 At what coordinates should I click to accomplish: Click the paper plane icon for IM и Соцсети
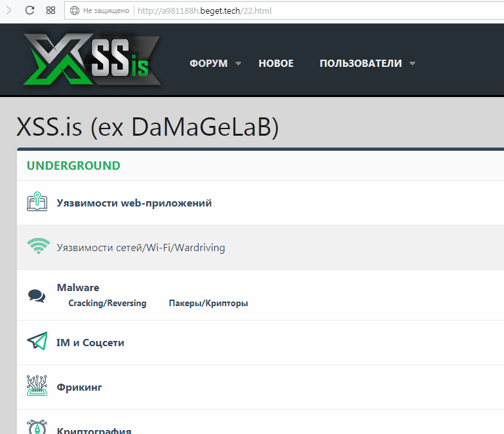point(37,340)
